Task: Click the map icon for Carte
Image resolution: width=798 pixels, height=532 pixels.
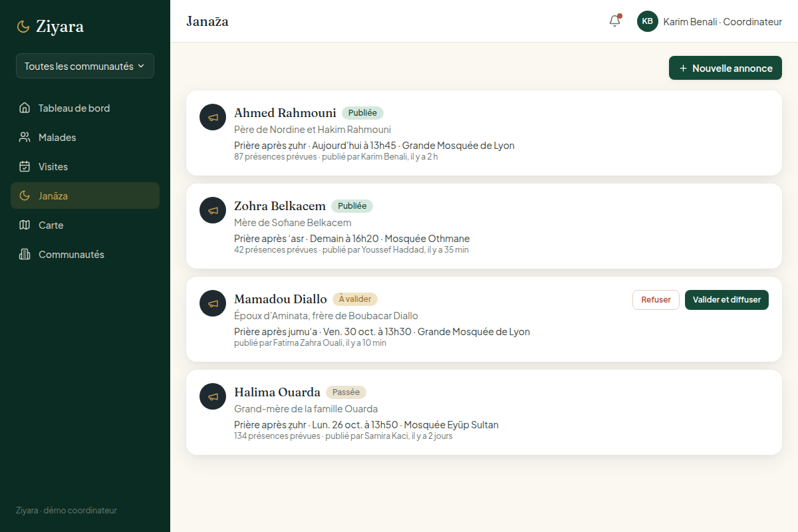Action: click(25, 225)
